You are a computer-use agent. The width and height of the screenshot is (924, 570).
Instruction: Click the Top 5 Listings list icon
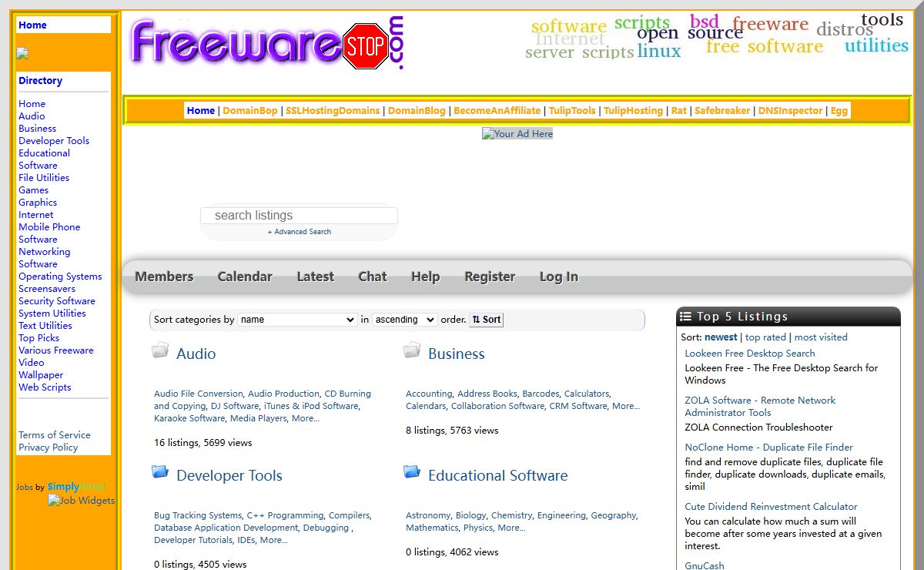(685, 317)
